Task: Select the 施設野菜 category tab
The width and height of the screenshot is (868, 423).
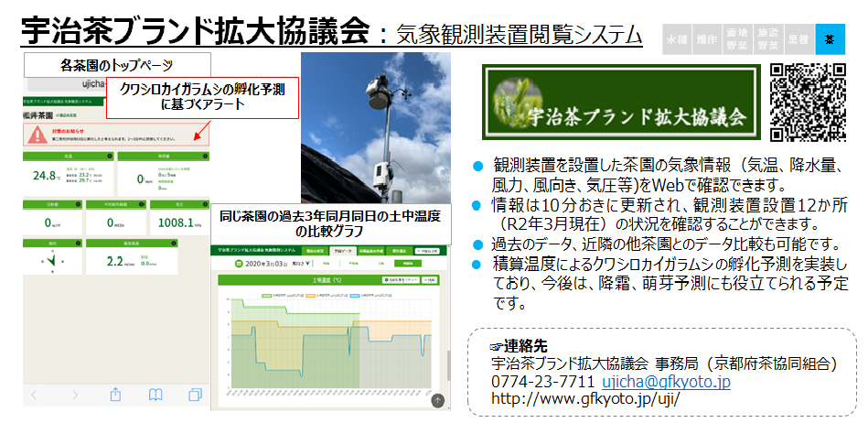Action: [768, 38]
